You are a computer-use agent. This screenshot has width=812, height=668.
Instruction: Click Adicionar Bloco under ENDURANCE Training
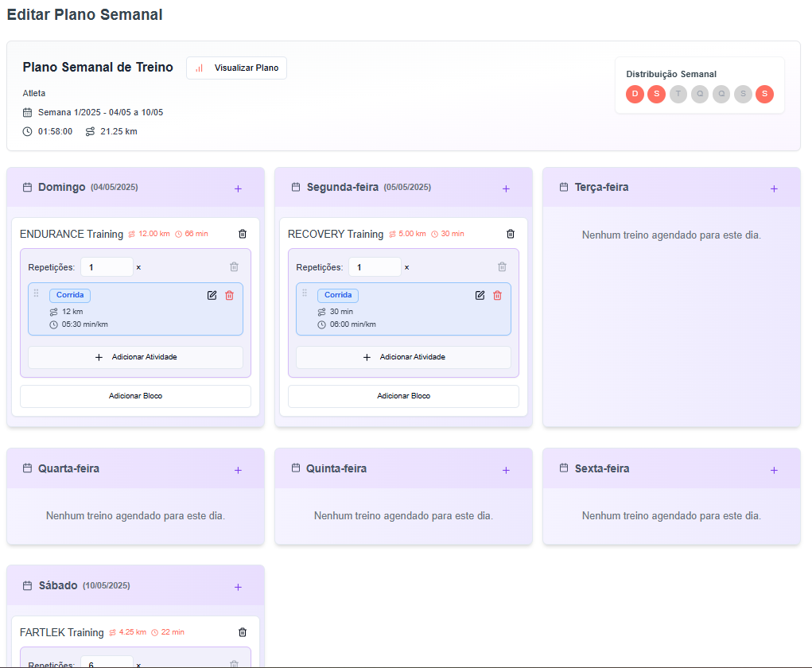136,396
